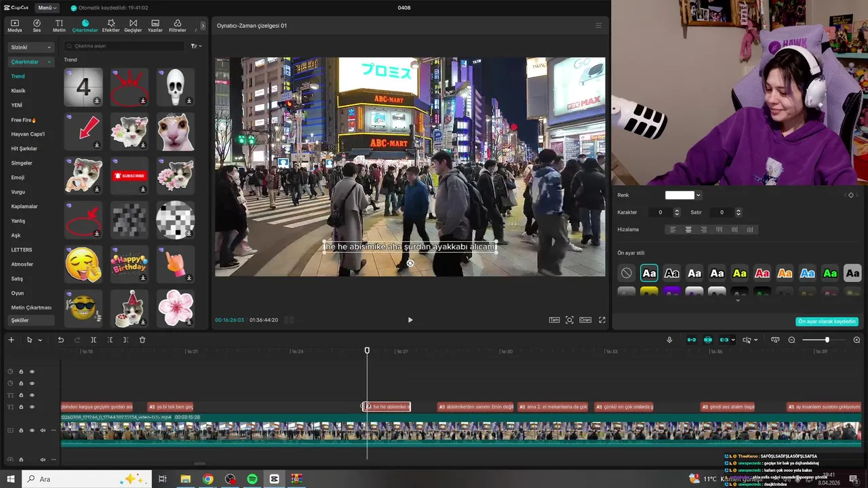This screenshot has width=868, height=488.
Task: Open Spotify from the taskbar
Action: point(252,479)
